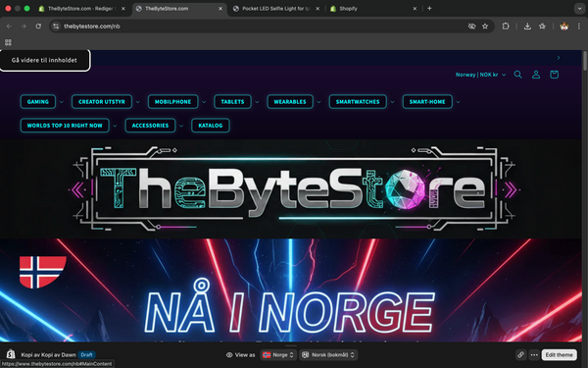Expand the chevron next to ACCESSORIES
Image resolution: width=588 pixels, height=368 pixels.
[181, 126]
